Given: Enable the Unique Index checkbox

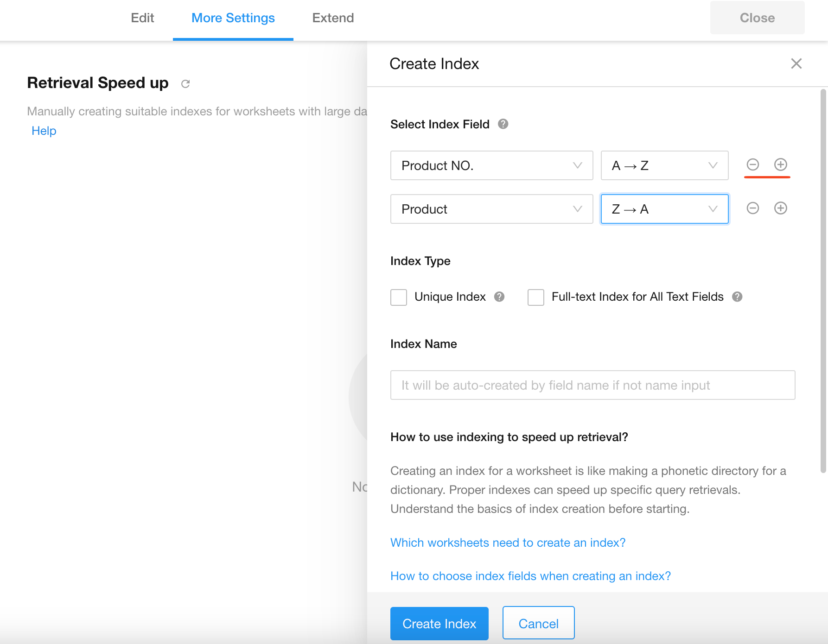Looking at the screenshot, I should pos(399,297).
